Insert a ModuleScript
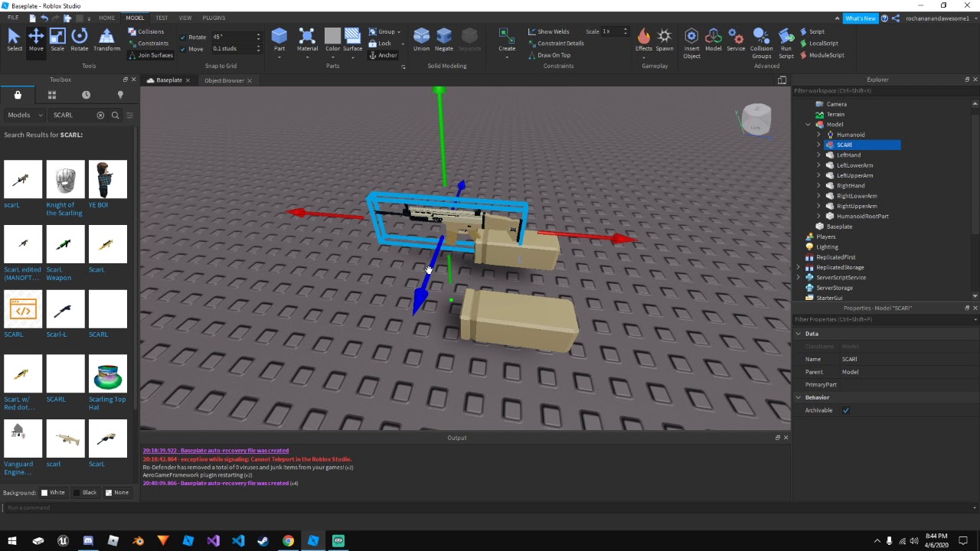This screenshot has width=980, height=551. point(821,55)
